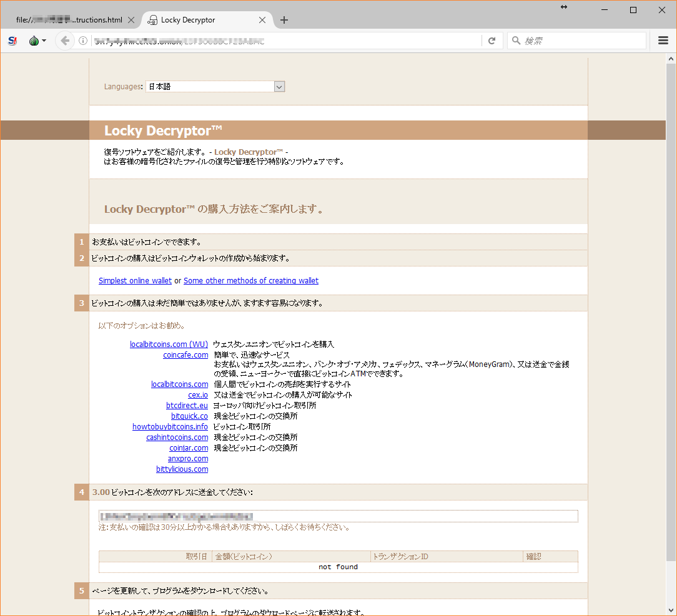
Task: Open the cex.io link
Action: 198,394
